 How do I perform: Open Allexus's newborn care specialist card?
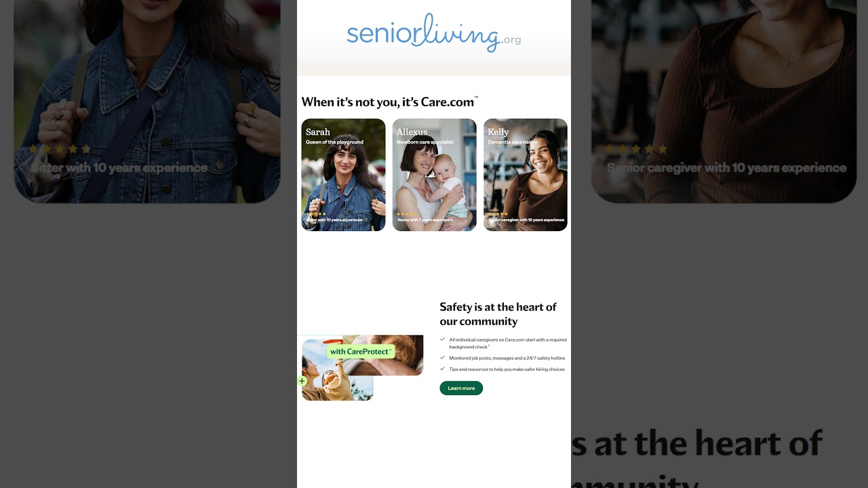(x=434, y=175)
